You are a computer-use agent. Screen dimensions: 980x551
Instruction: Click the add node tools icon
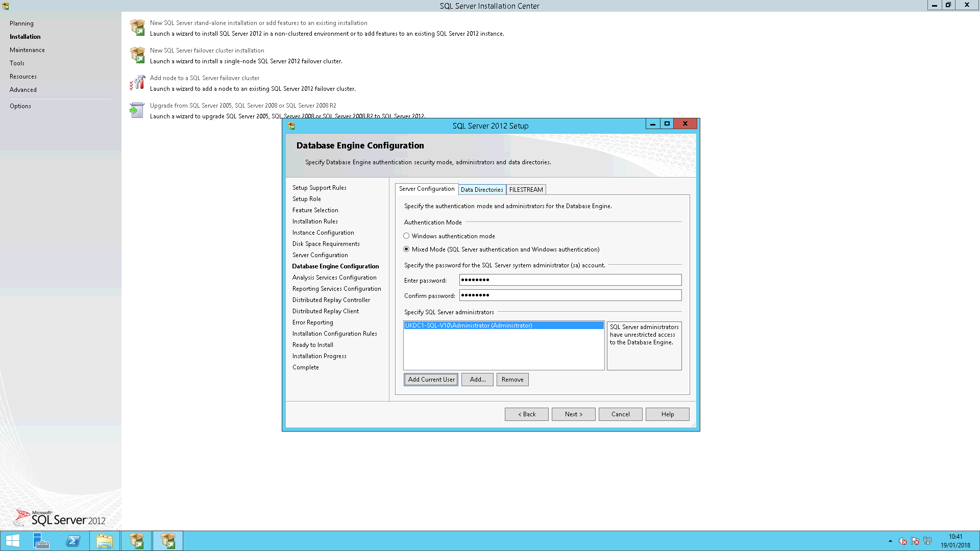coord(137,83)
